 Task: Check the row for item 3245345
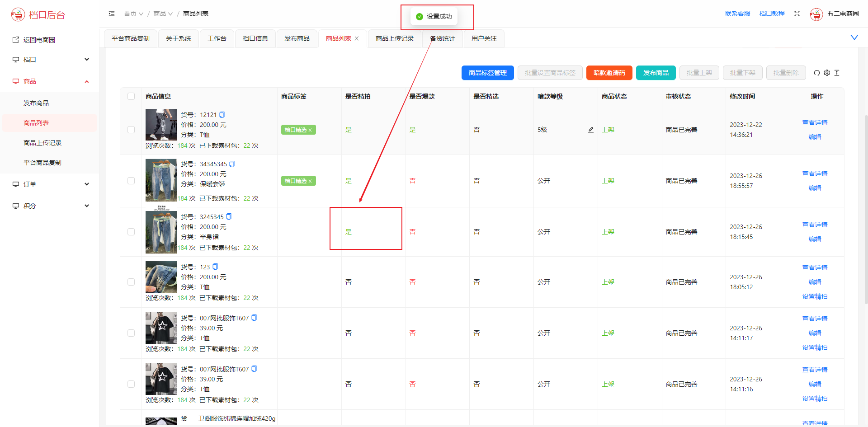coord(131,232)
